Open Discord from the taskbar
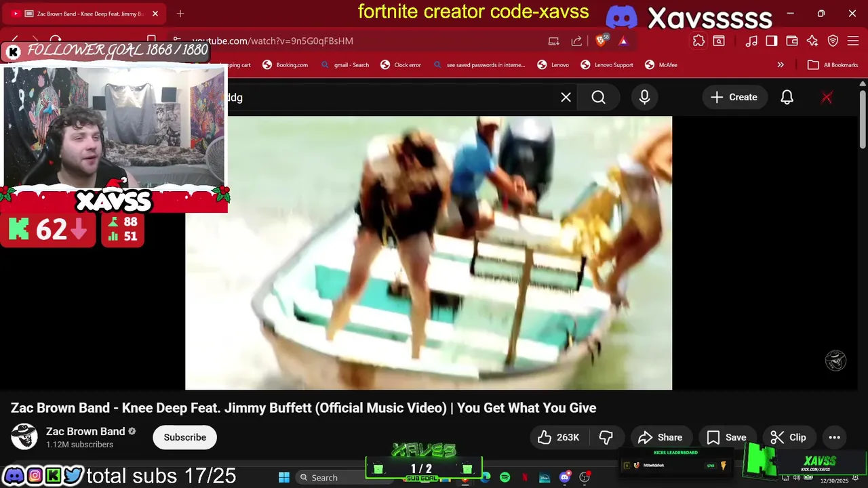 coord(565,477)
